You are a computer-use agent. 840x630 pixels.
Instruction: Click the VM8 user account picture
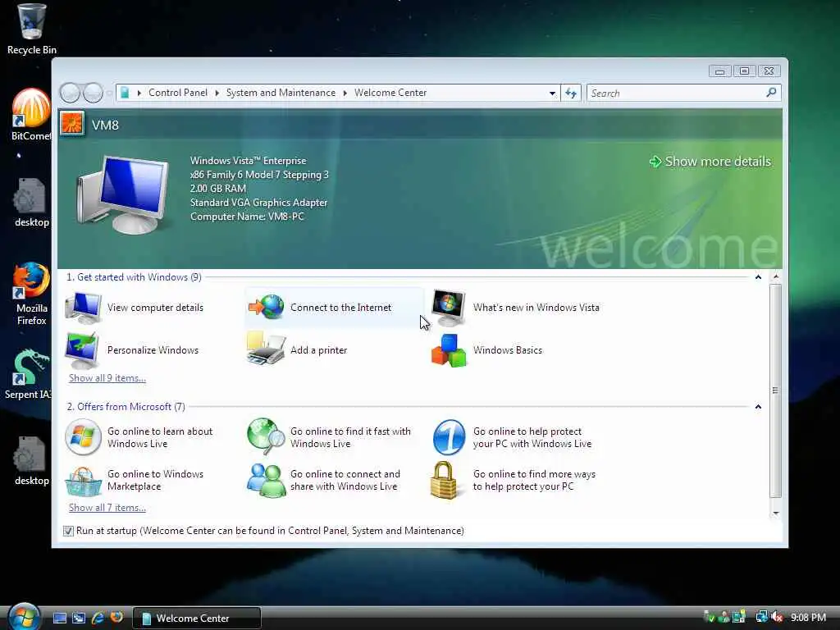click(72, 125)
